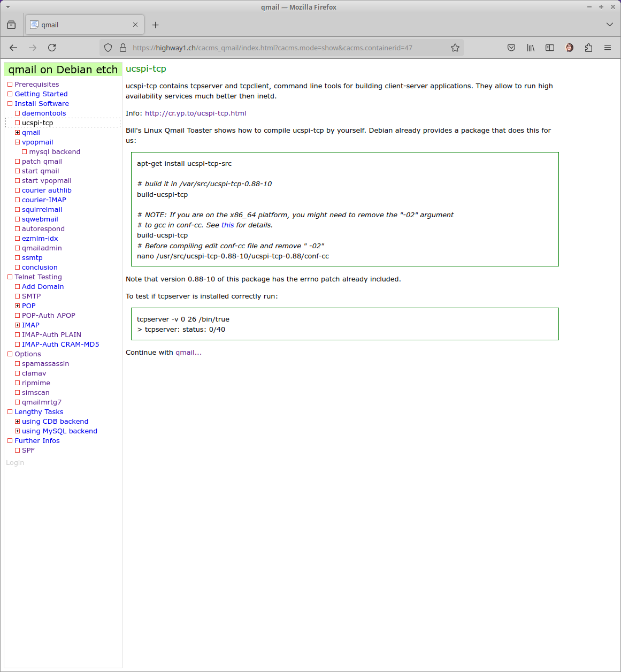Open the start qmail page
Image resolution: width=621 pixels, height=672 pixels.
(x=41, y=171)
